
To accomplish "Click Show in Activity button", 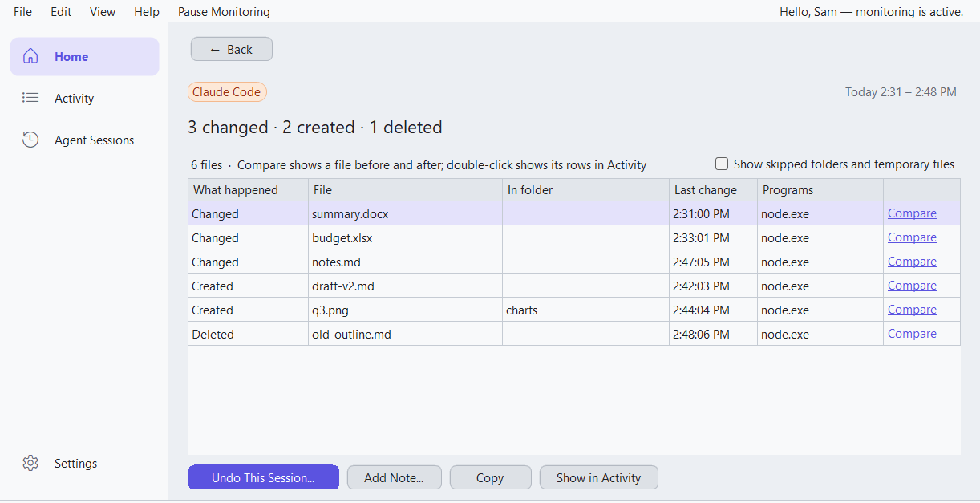I will point(599,477).
